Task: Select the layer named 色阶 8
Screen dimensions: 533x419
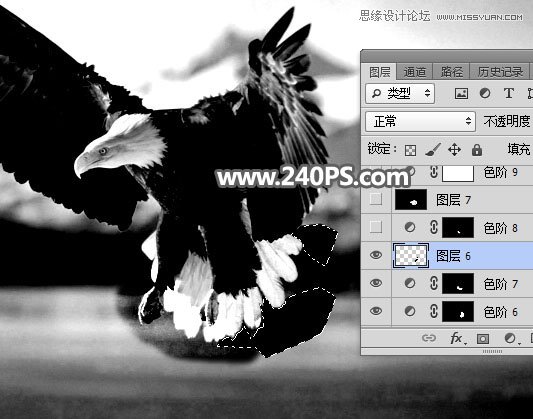Action: pos(501,228)
